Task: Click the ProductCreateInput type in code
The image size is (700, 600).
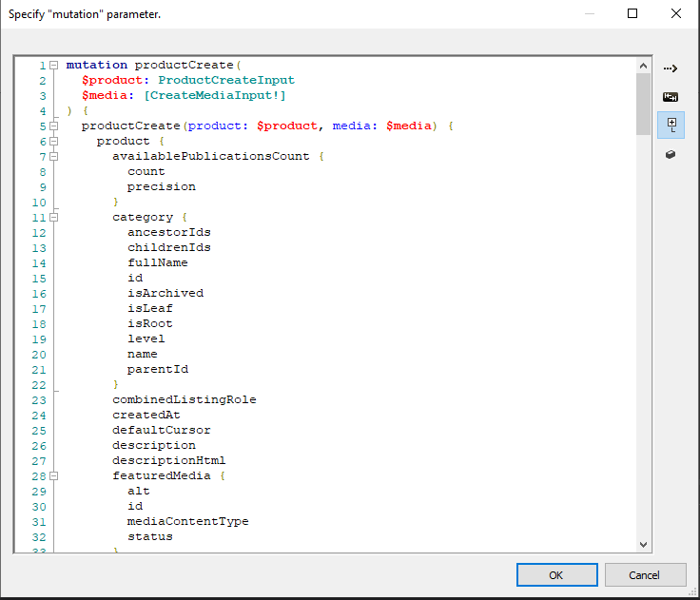Action: [225, 81]
